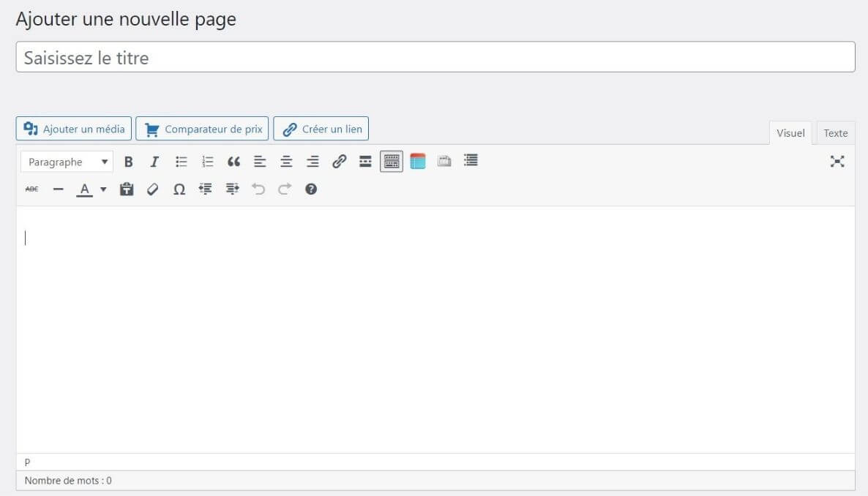The height and width of the screenshot is (496, 868).
Task: Click inside the editor content area
Action: click(x=435, y=329)
